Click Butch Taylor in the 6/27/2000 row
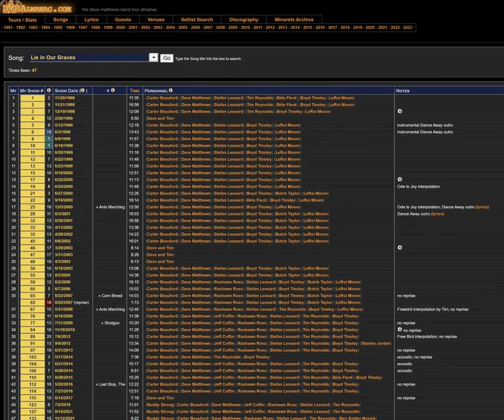 [288, 193]
